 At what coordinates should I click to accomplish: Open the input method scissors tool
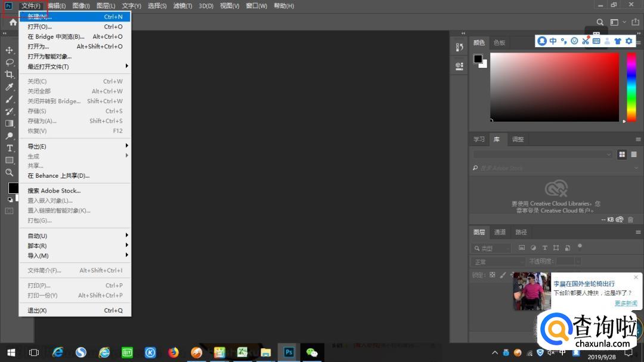coord(586,41)
